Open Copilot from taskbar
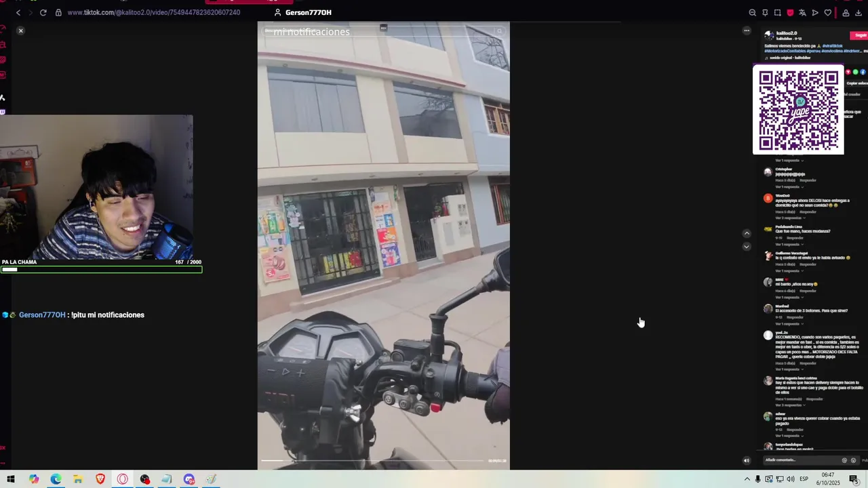This screenshot has height=488, width=868. click(x=34, y=479)
